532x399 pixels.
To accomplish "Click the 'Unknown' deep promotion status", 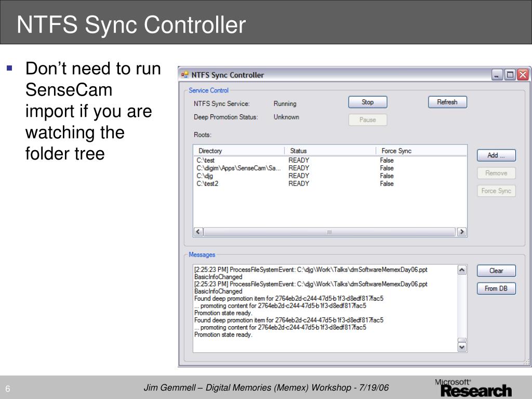I will click(x=286, y=117).
